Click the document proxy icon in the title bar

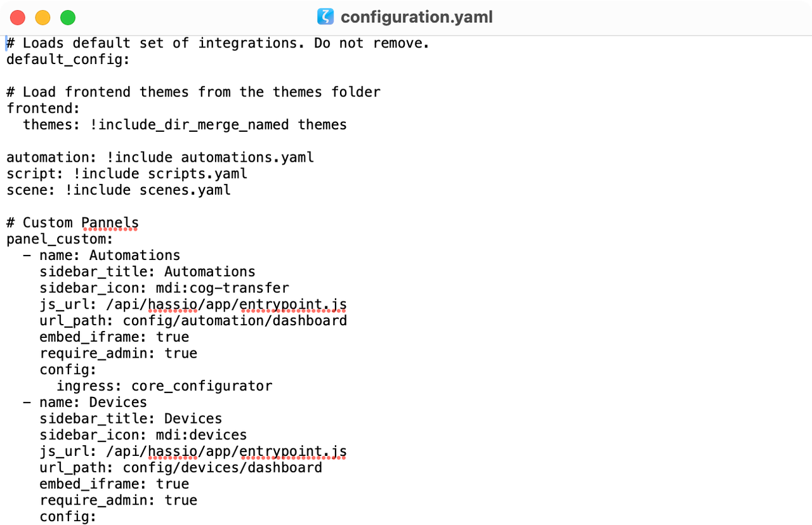[x=325, y=17]
